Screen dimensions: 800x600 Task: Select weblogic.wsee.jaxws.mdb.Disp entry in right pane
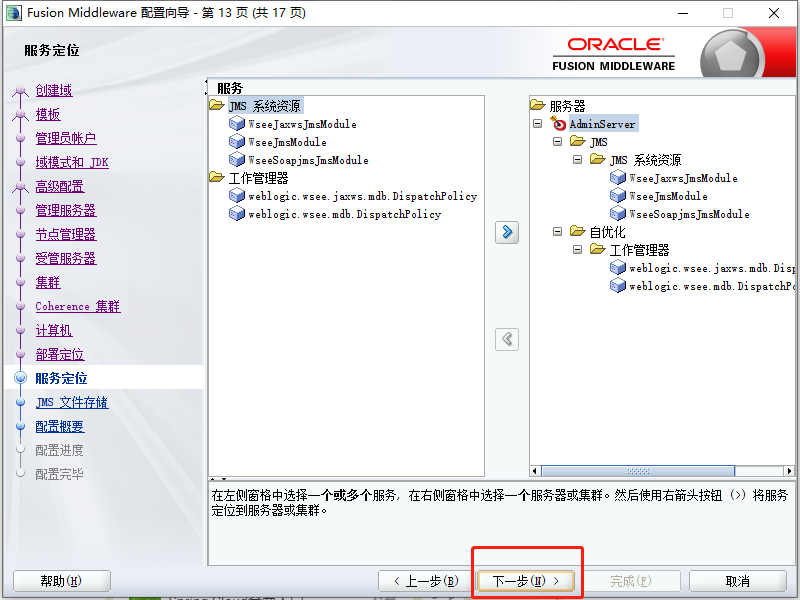(712, 268)
